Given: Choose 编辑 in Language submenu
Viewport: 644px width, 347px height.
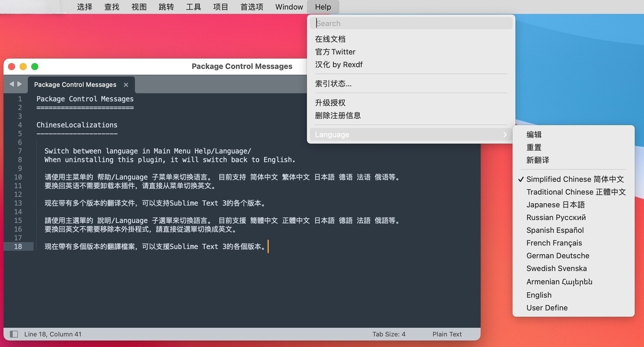Looking at the screenshot, I should 573,134.
